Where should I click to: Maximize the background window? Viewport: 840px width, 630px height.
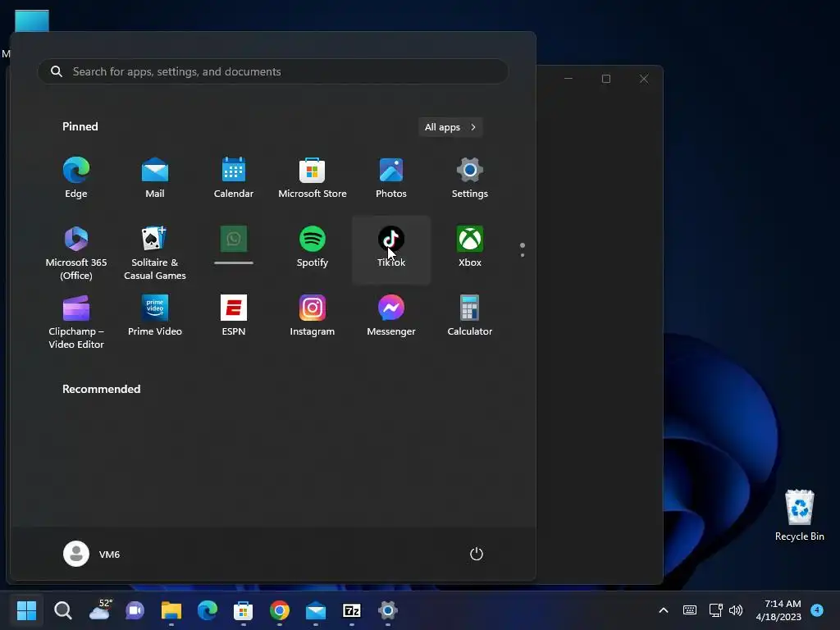point(606,79)
